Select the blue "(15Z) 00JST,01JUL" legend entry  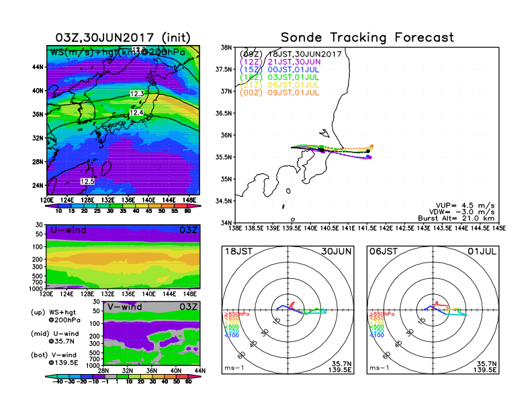point(279,70)
